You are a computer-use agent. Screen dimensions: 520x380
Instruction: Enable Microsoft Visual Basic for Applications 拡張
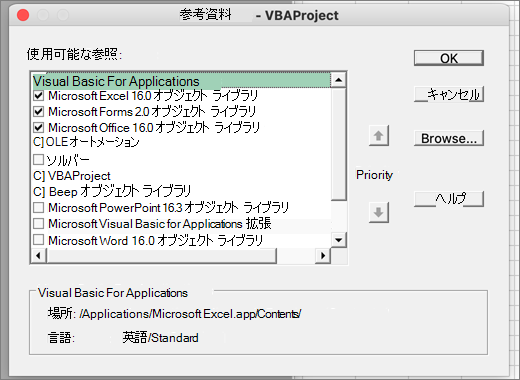(39, 223)
